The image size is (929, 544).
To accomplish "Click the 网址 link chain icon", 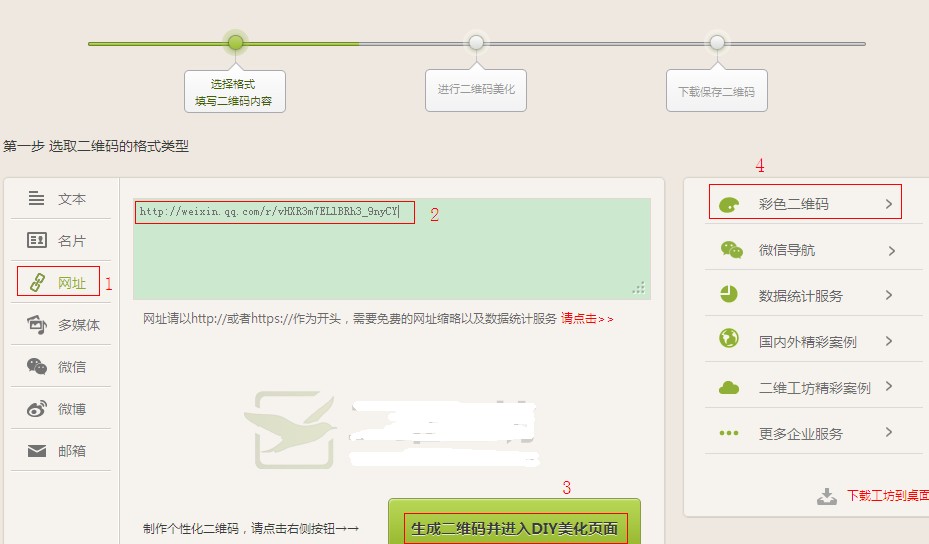I will [37, 282].
